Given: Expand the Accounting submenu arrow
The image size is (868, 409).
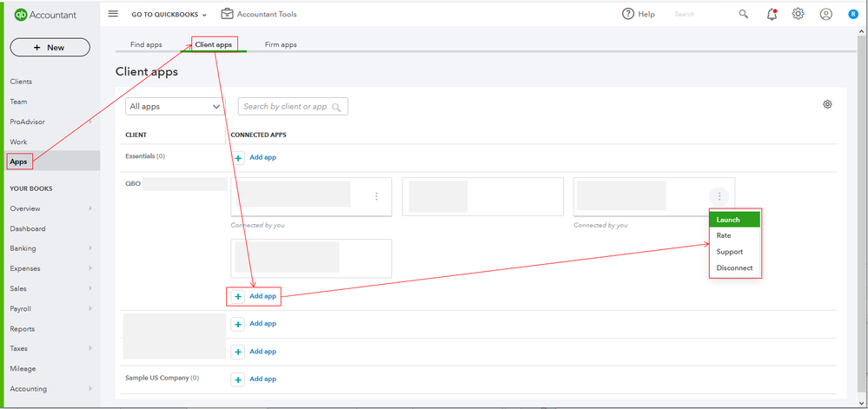Looking at the screenshot, I should click(89, 388).
